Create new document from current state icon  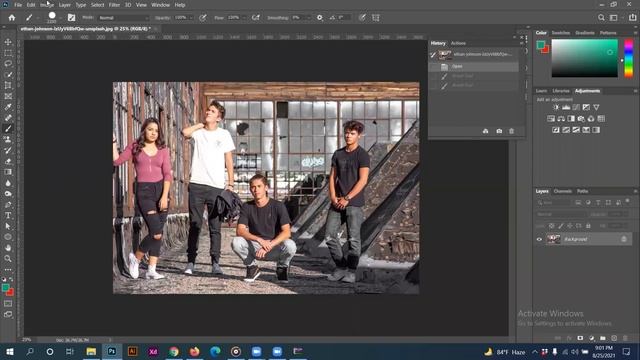485,131
